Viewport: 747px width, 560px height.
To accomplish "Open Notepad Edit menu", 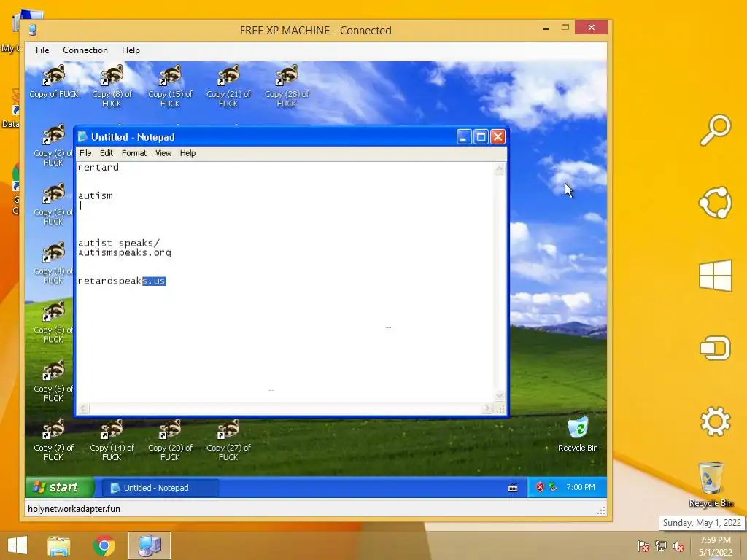I will [107, 153].
